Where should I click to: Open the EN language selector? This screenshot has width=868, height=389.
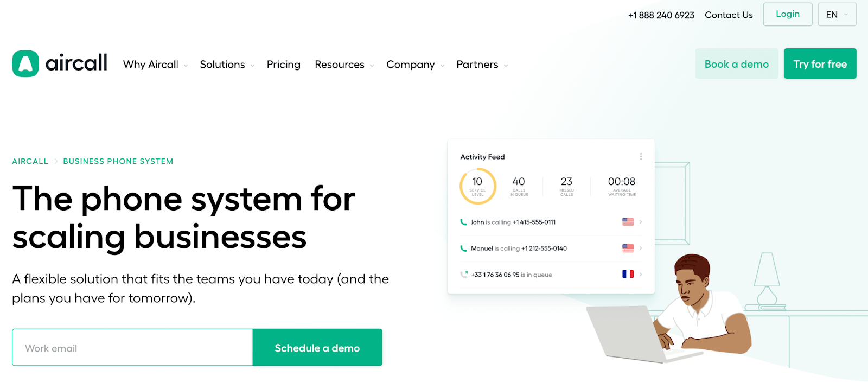pyautogui.click(x=837, y=15)
